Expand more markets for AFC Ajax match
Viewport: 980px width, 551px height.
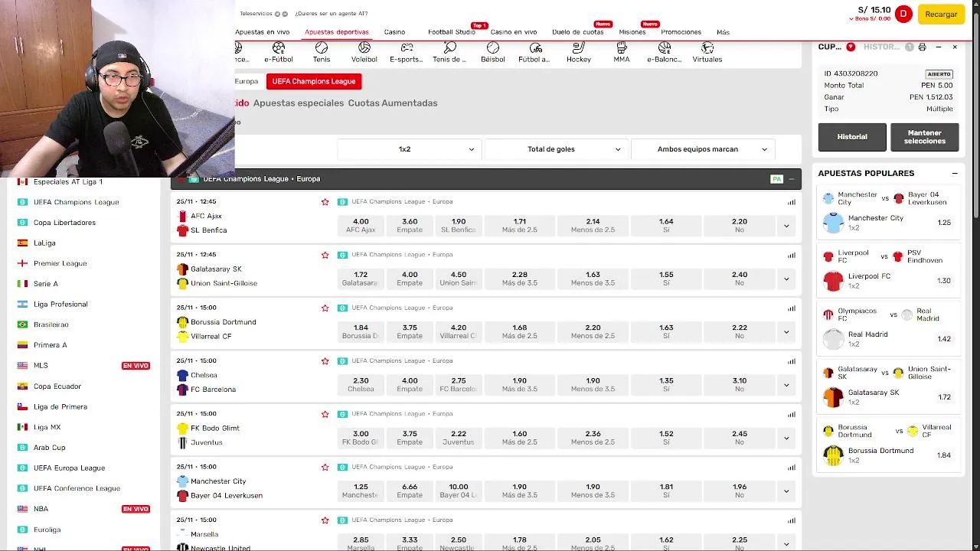coord(786,226)
